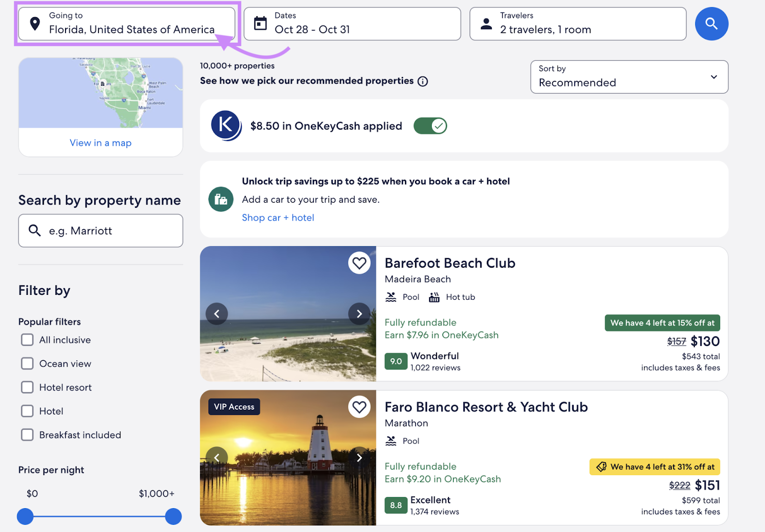The image size is (765, 532).
Task: Show next photo of Barefoot Beach Club
Action: point(359,314)
